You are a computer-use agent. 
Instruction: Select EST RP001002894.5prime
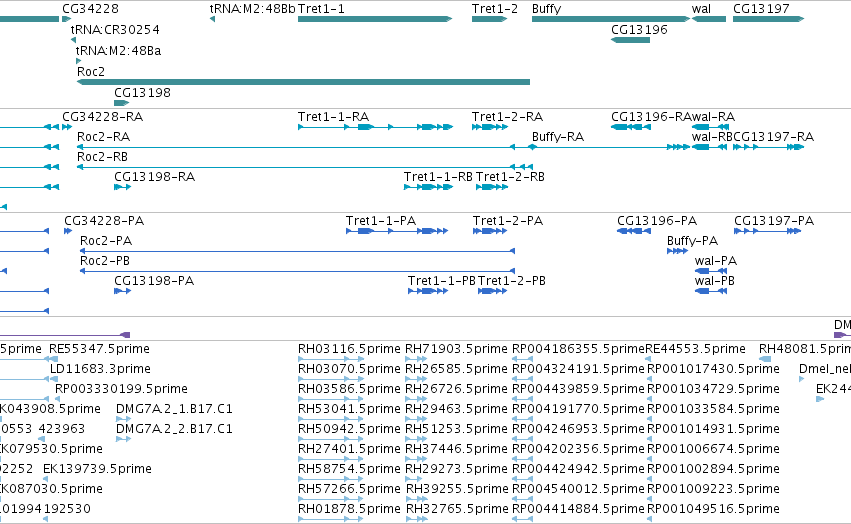(x=714, y=469)
